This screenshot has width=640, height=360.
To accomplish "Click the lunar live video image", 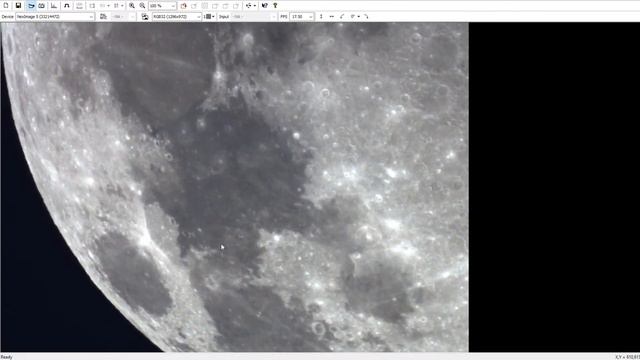I will [235, 187].
